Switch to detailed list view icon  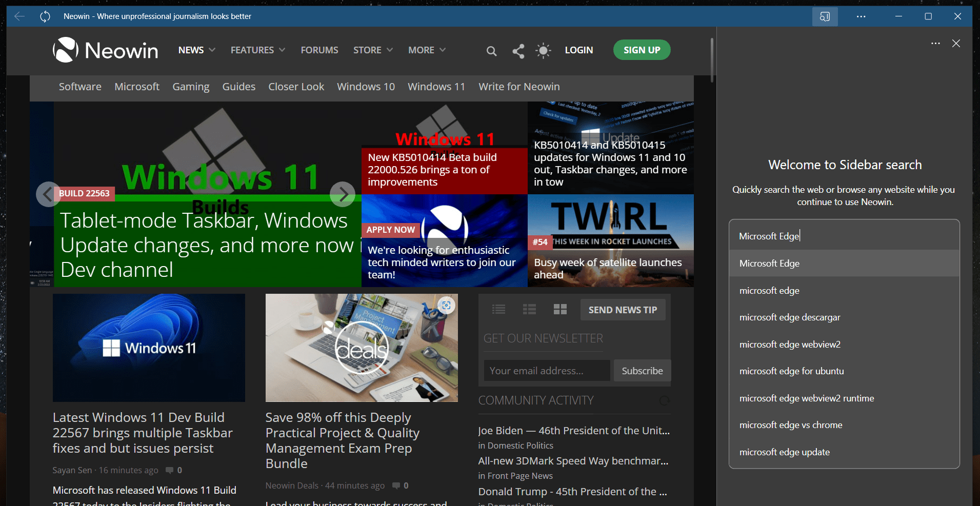tap(529, 309)
